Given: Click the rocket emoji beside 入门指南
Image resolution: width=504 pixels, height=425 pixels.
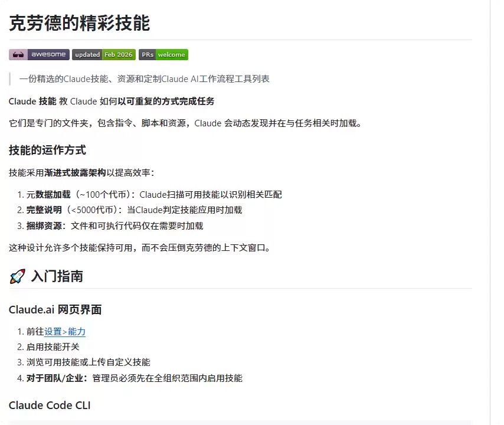Looking at the screenshot, I should [x=17, y=276].
